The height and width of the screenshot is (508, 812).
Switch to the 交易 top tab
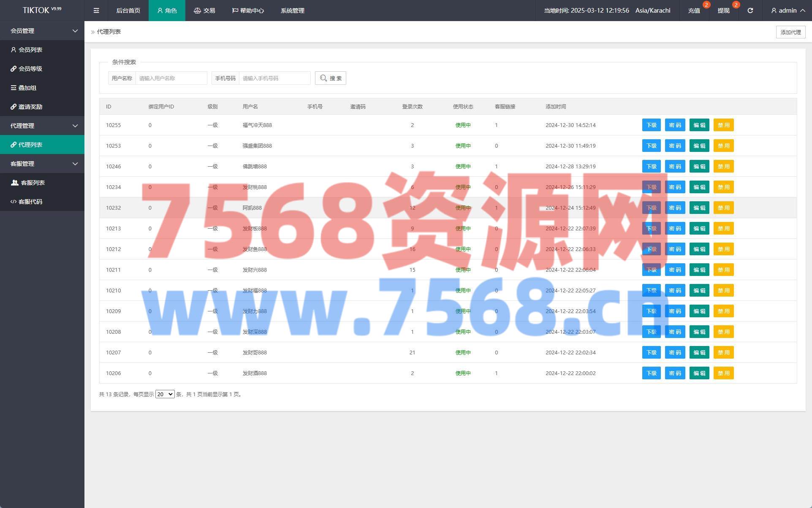[x=204, y=11]
